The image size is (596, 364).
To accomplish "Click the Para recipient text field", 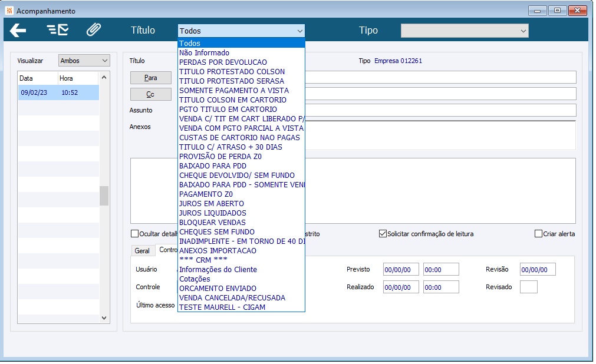I will point(441,77).
